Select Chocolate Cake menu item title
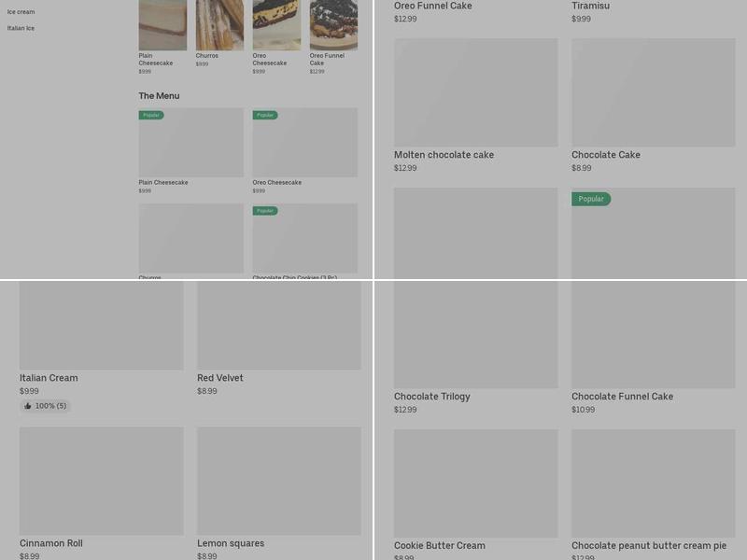The height and width of the screenshot is (560, 747). tap(605, 155)
